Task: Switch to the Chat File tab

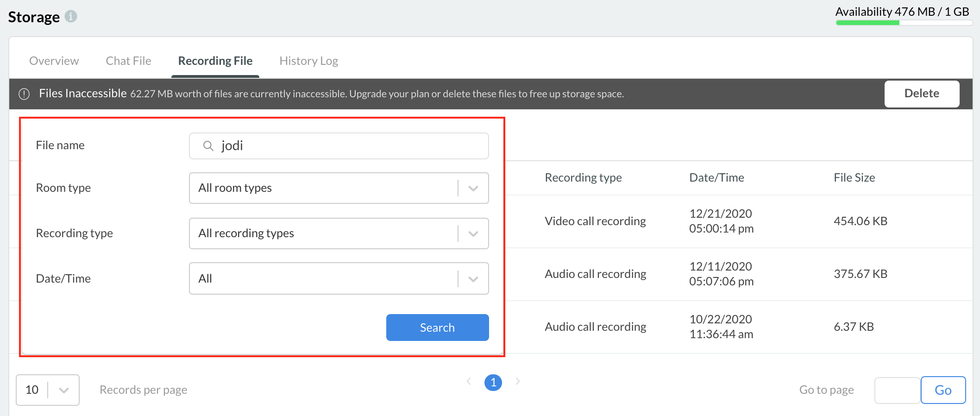Action: point(128,61)
